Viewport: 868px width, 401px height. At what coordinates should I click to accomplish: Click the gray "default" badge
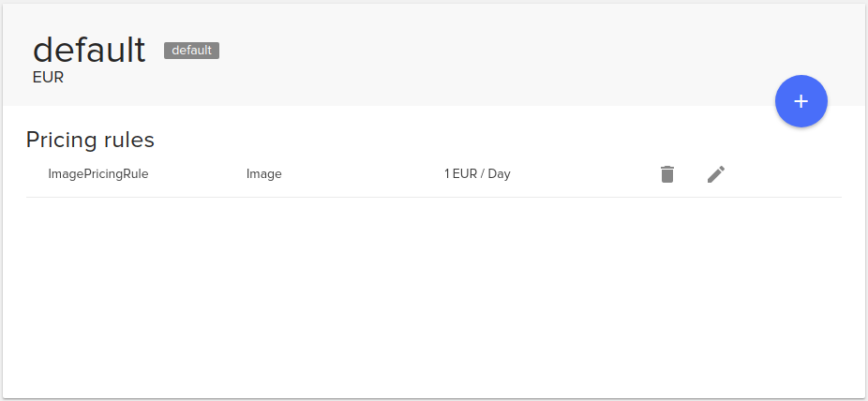pyautogui.click(x=191, y=51)
